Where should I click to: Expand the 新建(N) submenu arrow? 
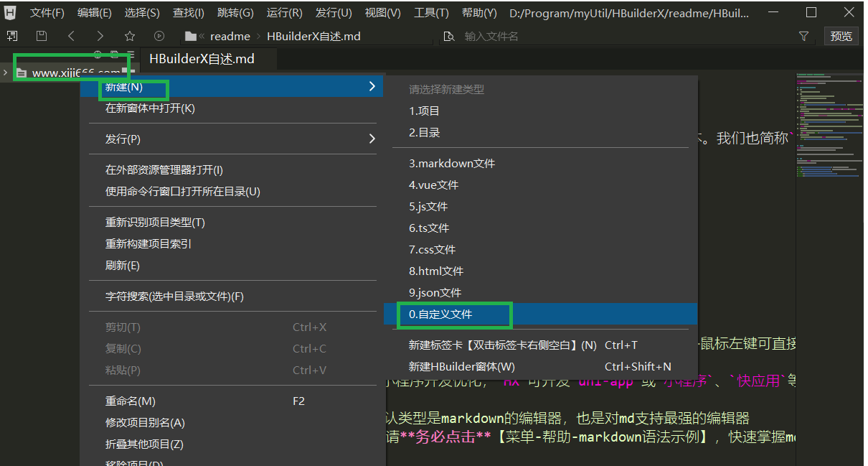pos(372,87)
